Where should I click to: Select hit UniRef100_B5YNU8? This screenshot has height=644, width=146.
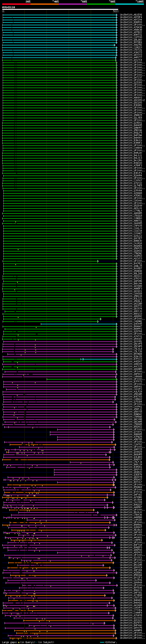click(x=131, y=354)
